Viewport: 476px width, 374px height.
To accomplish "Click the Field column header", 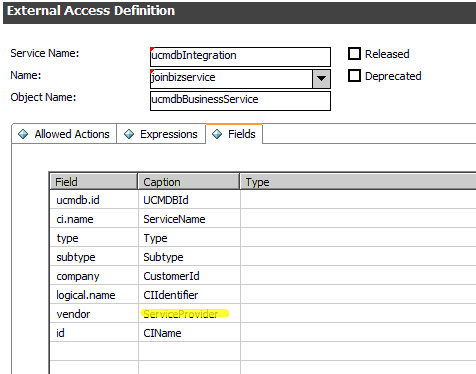I will coord(94,182).
